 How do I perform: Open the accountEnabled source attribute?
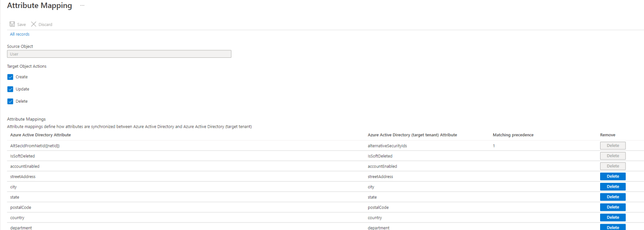(25, 166)
